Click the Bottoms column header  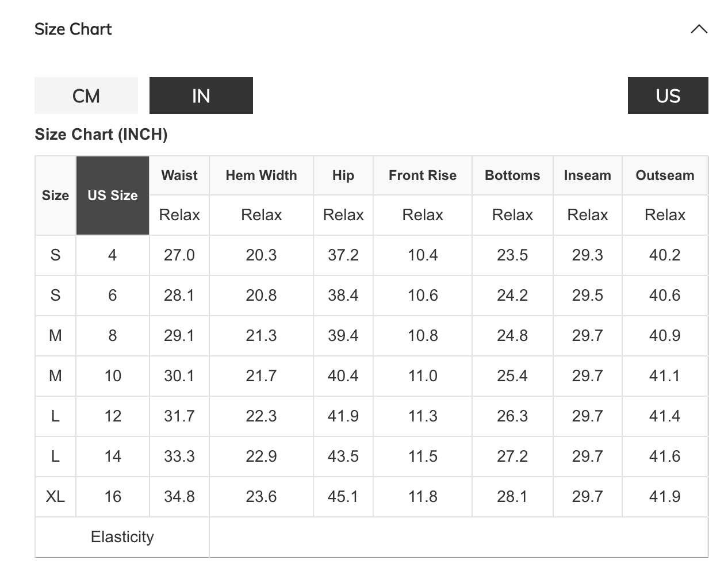pos(512,175)
